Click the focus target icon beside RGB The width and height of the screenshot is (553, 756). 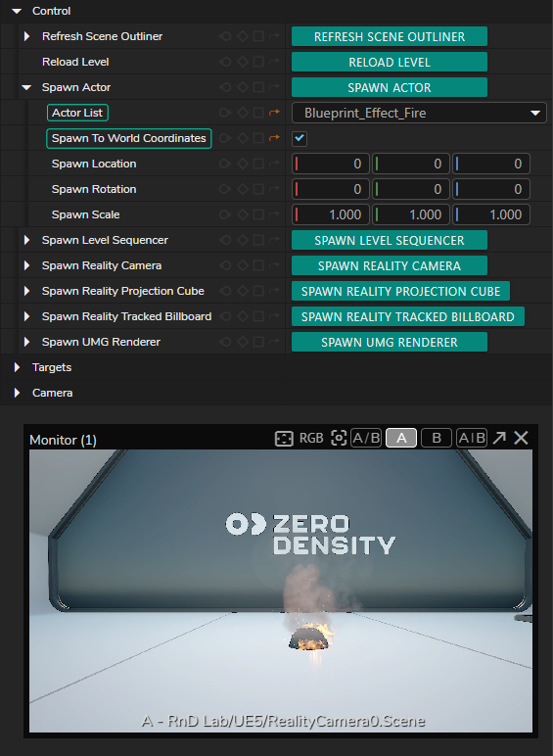pos(339,439)
